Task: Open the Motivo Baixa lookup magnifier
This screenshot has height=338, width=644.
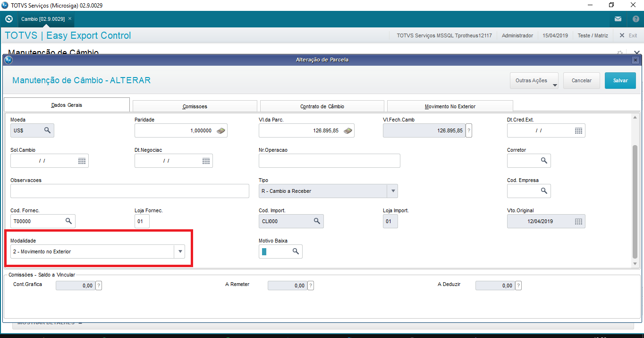Action: click(x=296, y=251)
